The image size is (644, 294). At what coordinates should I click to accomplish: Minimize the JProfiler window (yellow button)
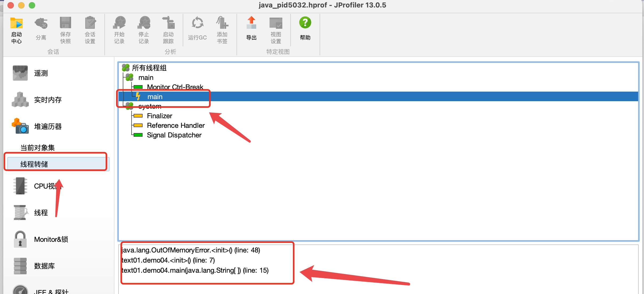[x=21, y=5]
